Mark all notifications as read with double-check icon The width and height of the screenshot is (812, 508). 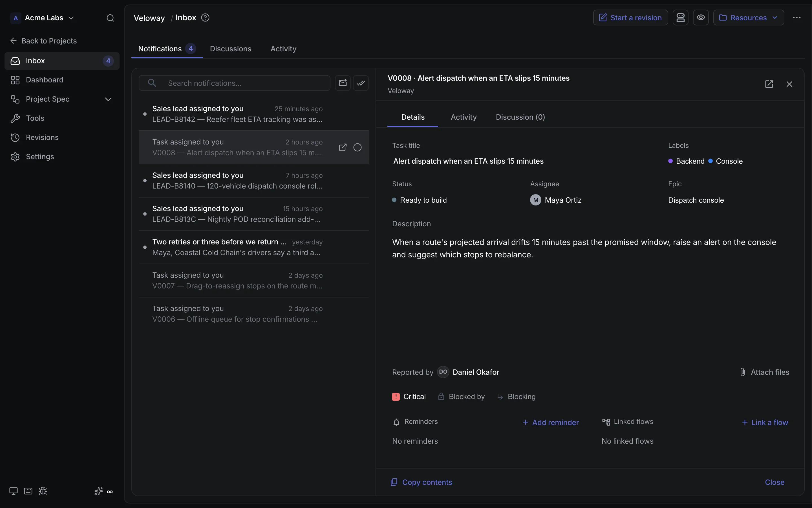pos(361,83)
